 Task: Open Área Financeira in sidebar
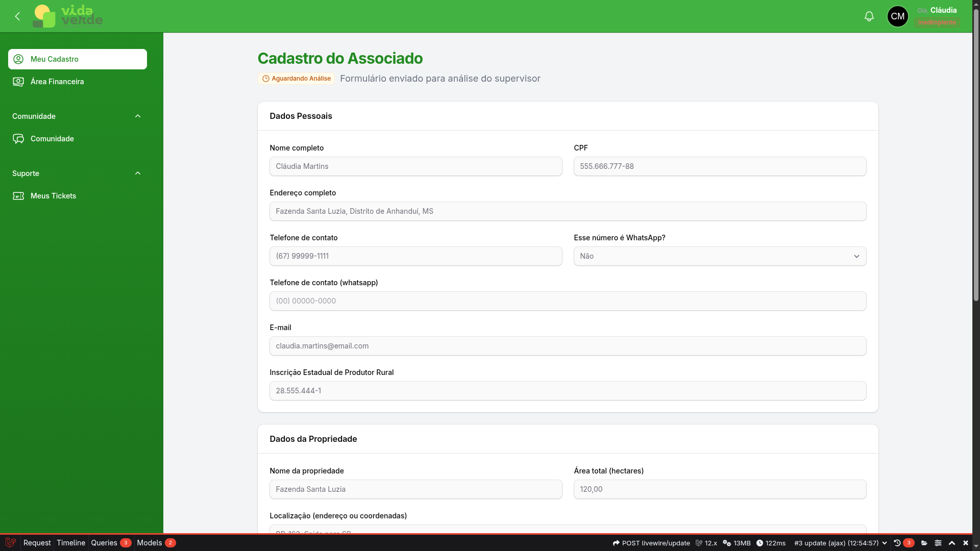(57, 82)
